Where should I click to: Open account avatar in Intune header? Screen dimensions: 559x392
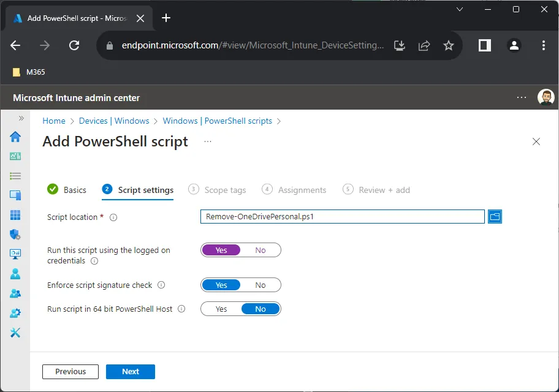pos(546,97)
